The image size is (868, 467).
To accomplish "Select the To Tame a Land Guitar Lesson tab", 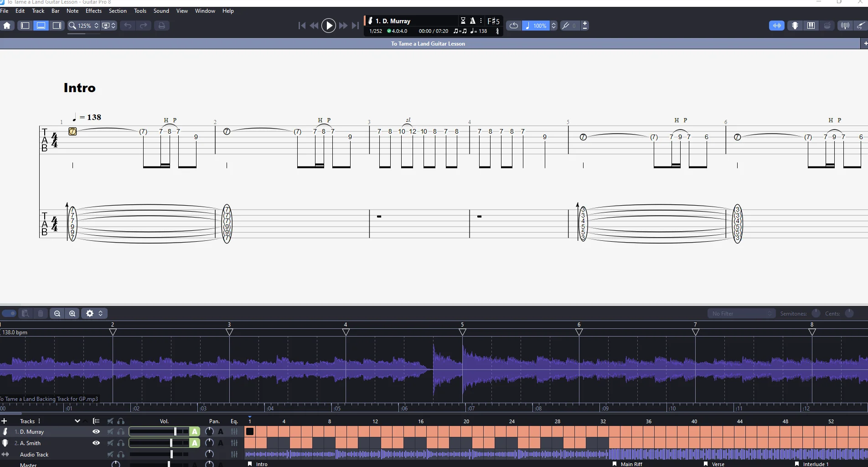I will point(428,44).
